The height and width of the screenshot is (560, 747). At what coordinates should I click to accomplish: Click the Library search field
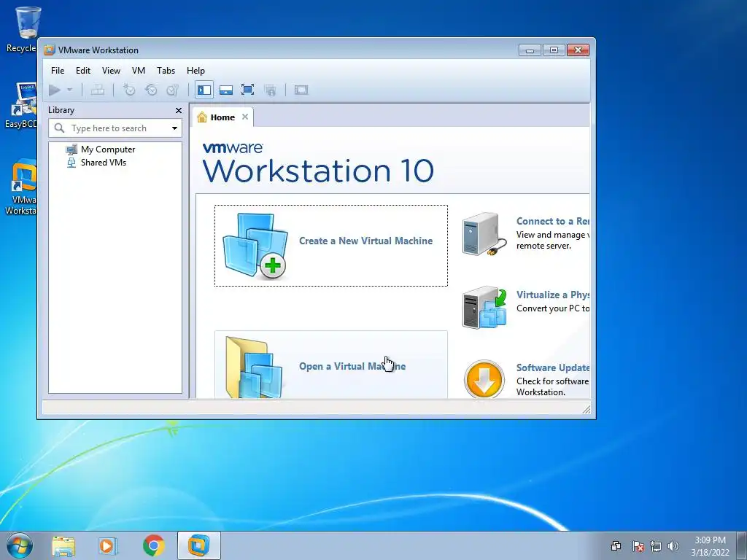pyautogui.click(x=115, y=128)
